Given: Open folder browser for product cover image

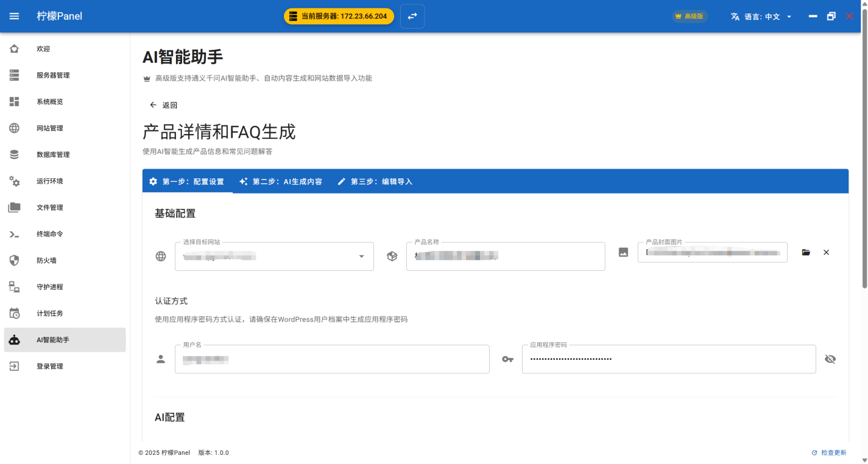Looking at the screenshot, I should [806, 252].
